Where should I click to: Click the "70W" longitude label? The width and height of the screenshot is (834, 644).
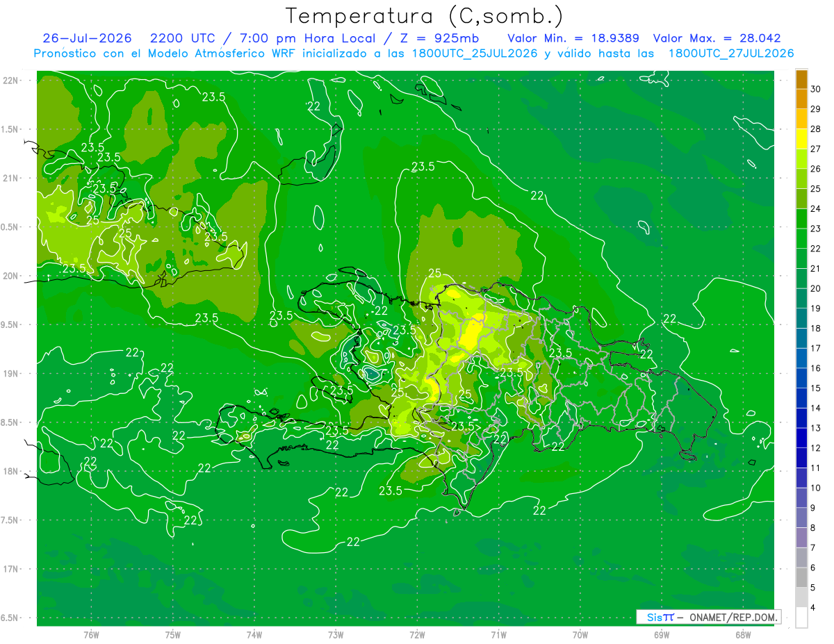[x=580, y=634]
